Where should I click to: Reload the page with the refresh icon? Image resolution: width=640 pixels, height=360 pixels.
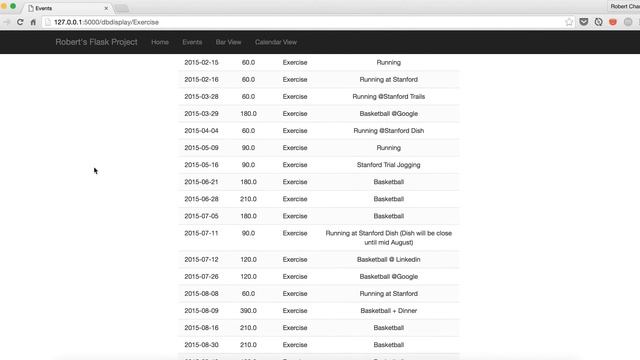(x=20, y=22)
